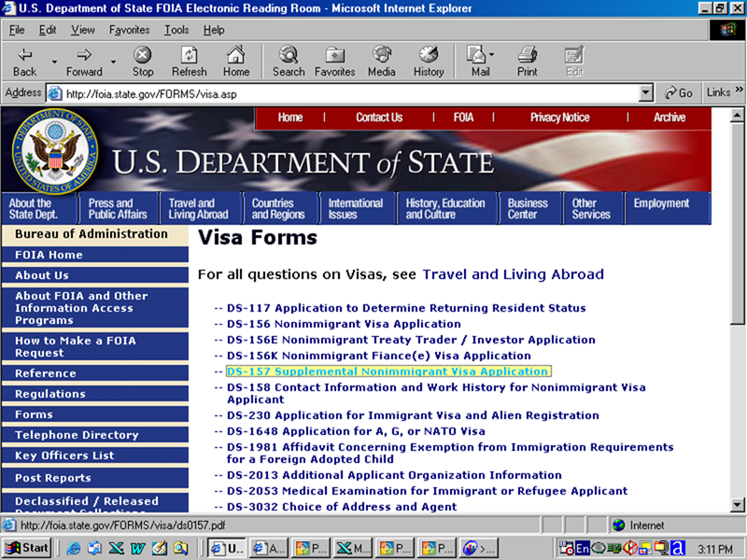
Task: Open DS-230 Immigrant Visa and Alien Registration
Action: tap(413, 415)
